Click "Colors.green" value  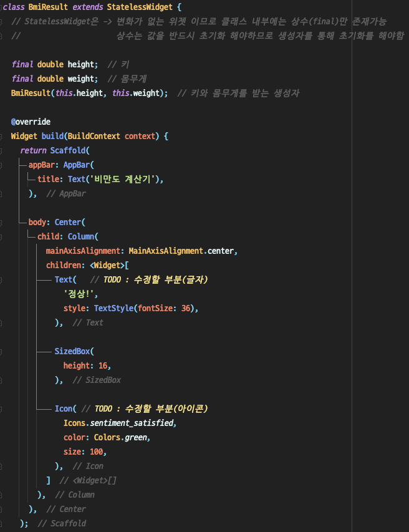[120, 437]
